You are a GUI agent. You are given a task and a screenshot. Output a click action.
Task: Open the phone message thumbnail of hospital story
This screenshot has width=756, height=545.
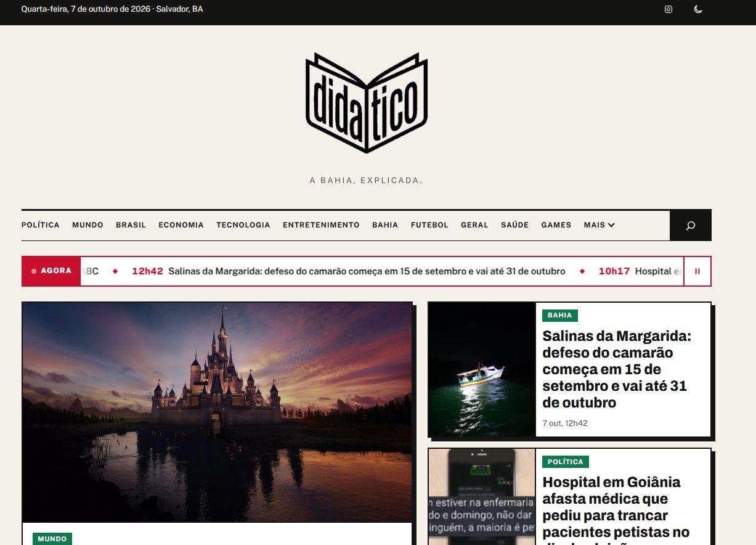pyautogui.click(x=482, y=497)
